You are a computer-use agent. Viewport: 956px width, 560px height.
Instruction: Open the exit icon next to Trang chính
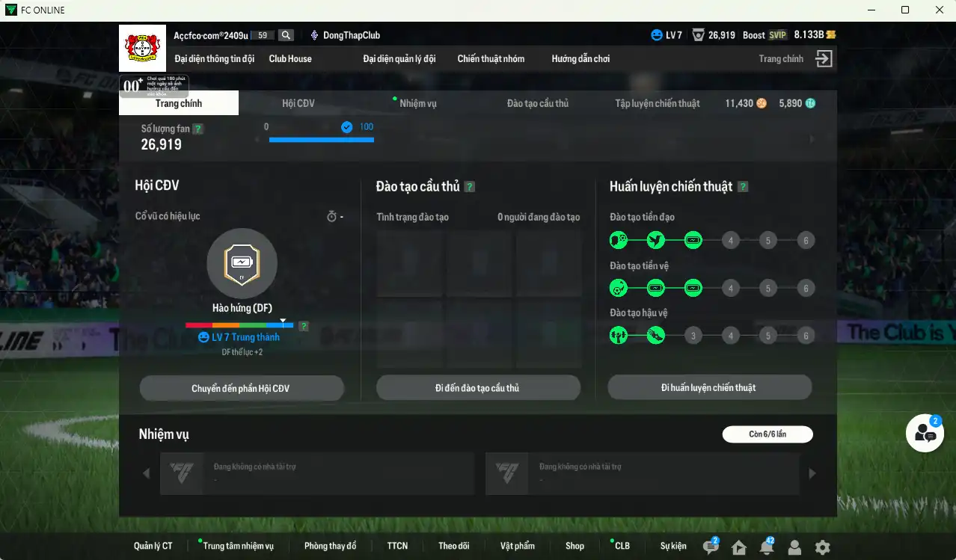tap(824, 59)
